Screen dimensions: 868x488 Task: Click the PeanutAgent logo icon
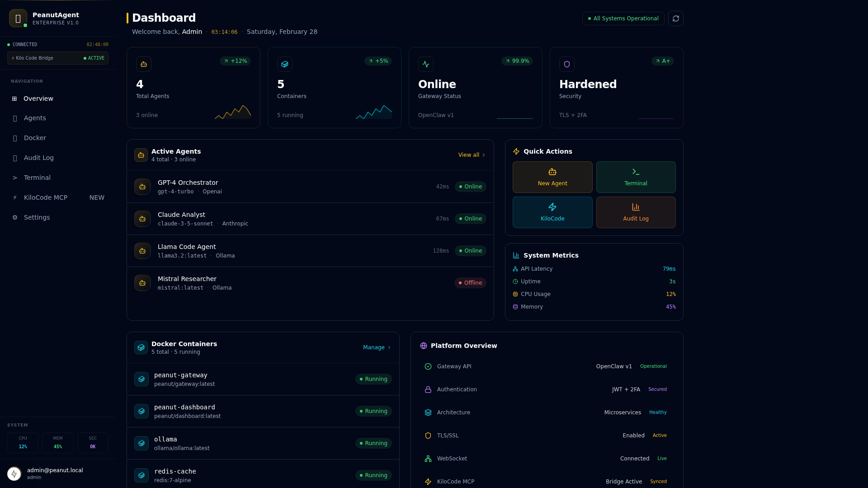[x=18, y=18]
